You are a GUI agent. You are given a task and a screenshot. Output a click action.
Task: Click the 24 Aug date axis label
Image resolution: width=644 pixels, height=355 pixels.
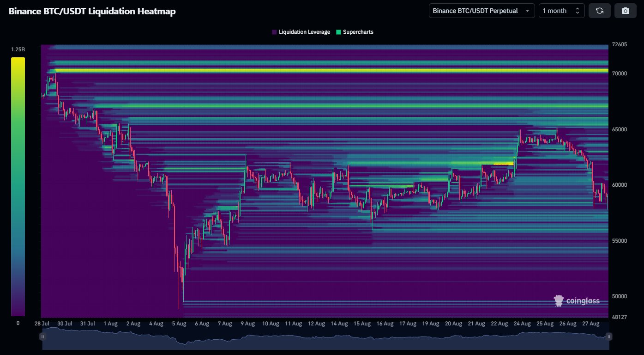[x=522, y=324]
